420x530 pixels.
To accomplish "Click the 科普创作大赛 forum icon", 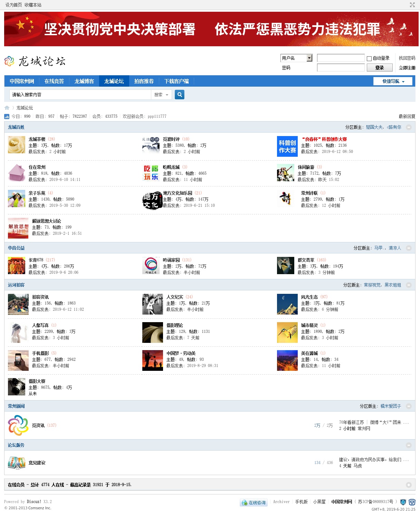I will pos(287,146).
